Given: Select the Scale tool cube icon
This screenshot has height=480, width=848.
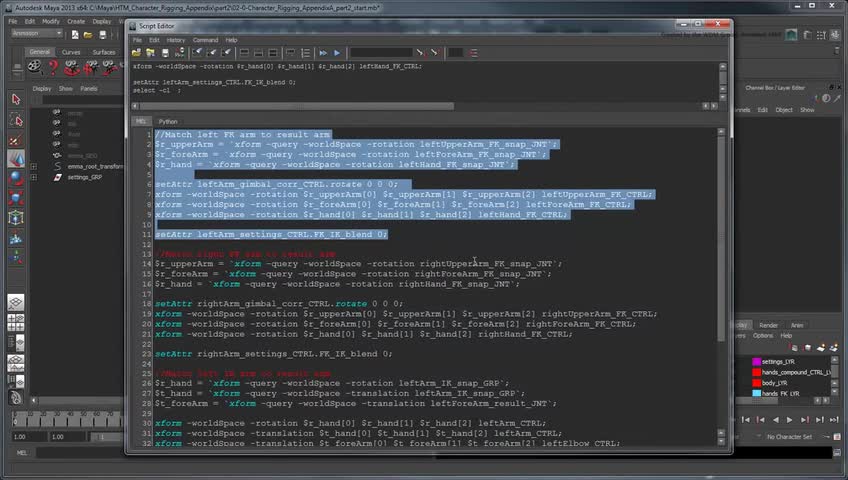Looking at the screenshot, I should [x=16, y=198].
